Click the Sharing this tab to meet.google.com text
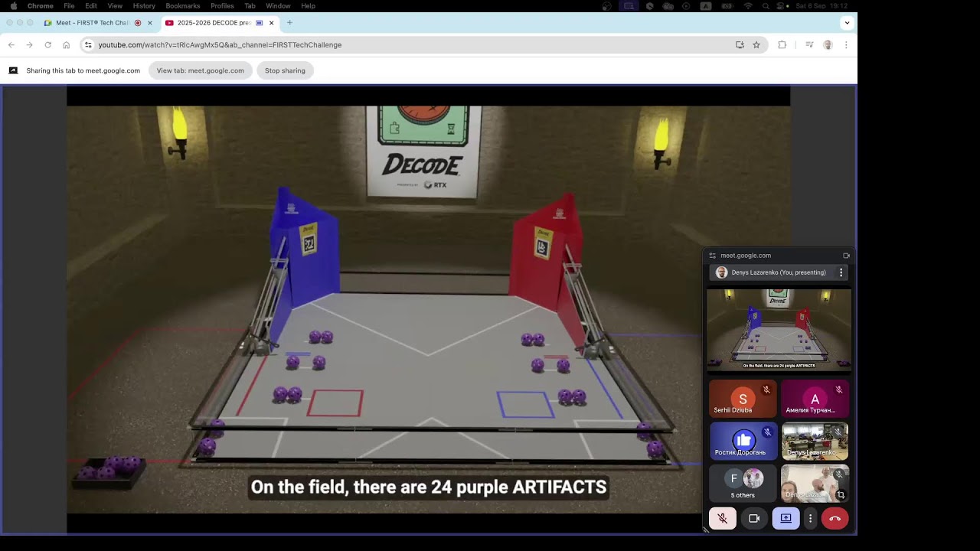The width and height of the screenshot is (980, 551). pos(83,70)
